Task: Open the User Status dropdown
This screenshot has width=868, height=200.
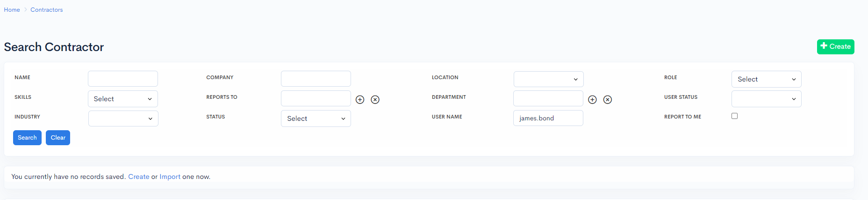Action: [x=766, y=99]
